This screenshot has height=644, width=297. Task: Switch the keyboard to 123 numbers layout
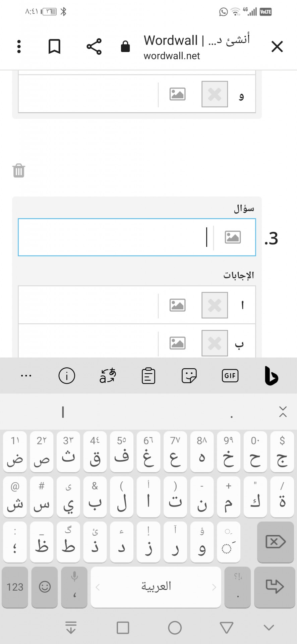pyautogui.click(x=15, y=587)
